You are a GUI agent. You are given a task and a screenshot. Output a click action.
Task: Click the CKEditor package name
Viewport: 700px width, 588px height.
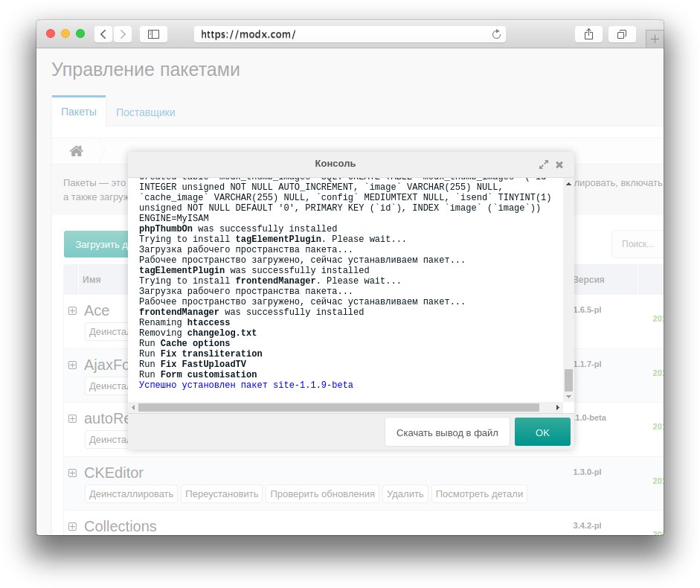tap(113, 473)
